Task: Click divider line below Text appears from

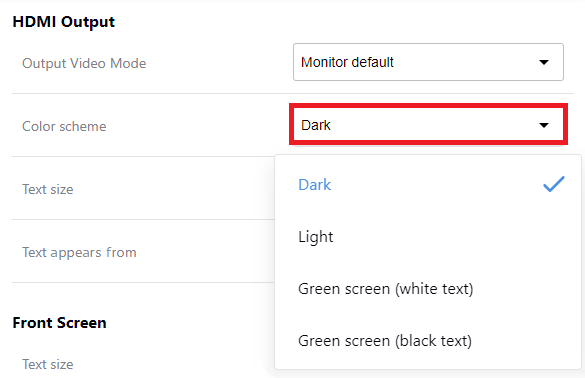Action: (143, 282)
